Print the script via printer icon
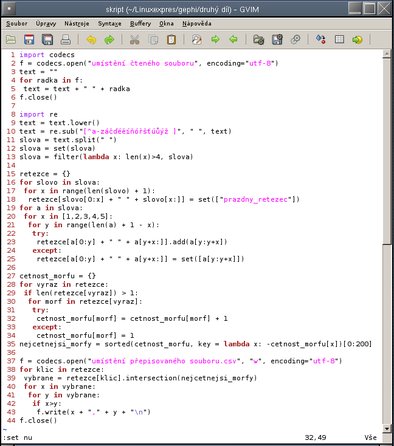Image resolution: width=394 pixels, height=446 pixels. [x=66, y=40]
